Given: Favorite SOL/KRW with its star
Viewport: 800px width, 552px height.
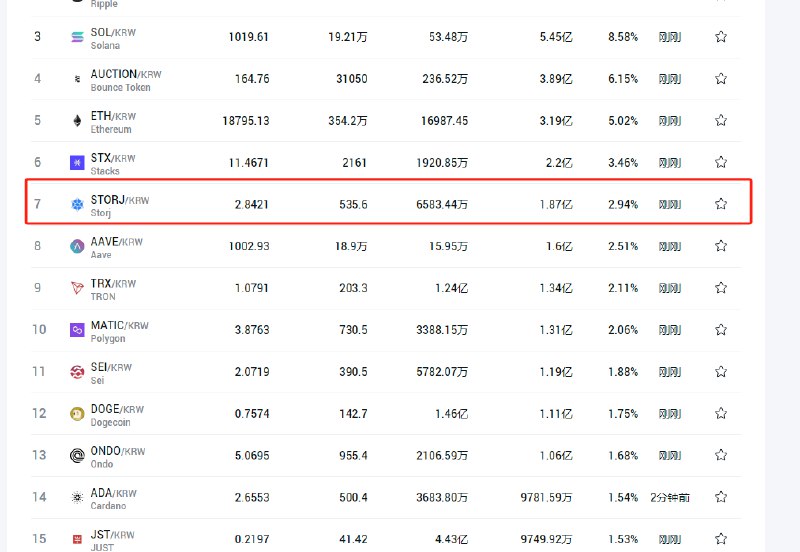Looking at the screenshot, I should 721,37.
